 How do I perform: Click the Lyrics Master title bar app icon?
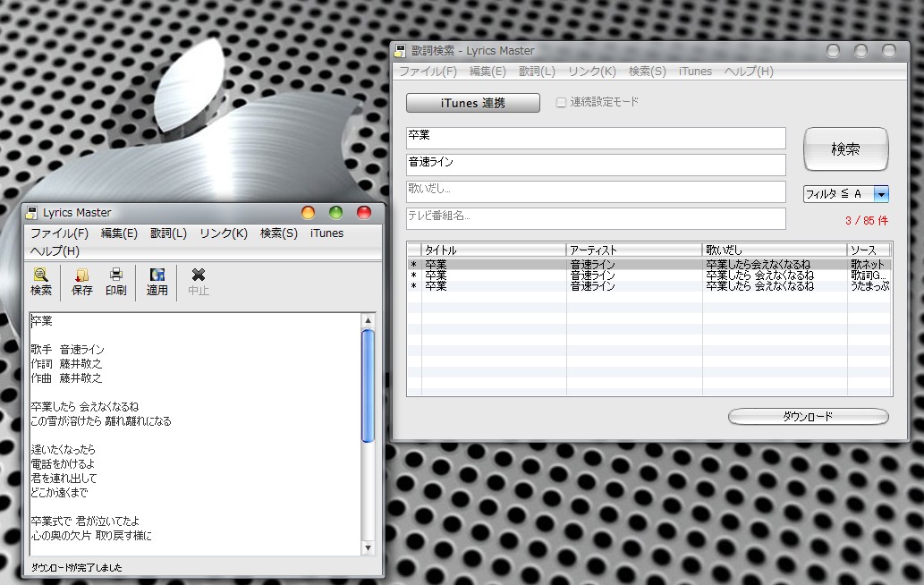(32, 213)
